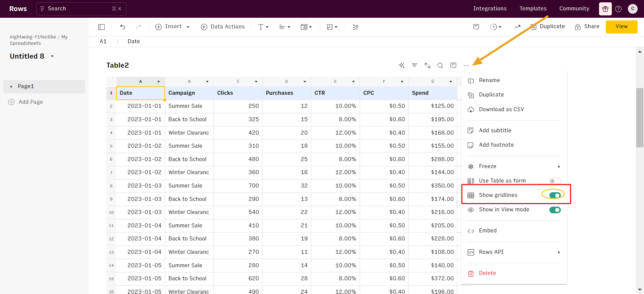Click the My Spreadsheets breadcrumb
This screenshot has height=294, width=644.
coord(39,40)
